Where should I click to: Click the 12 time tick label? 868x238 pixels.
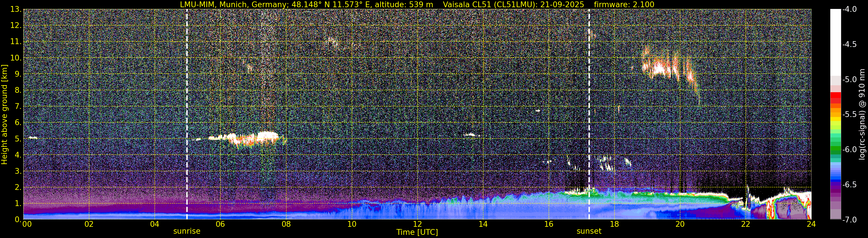pos(417,224)
